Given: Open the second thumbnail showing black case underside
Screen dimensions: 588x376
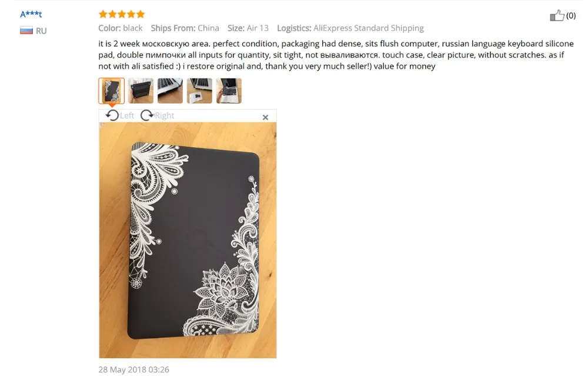Looking at the screenshot, I should [x=141, y=91].
